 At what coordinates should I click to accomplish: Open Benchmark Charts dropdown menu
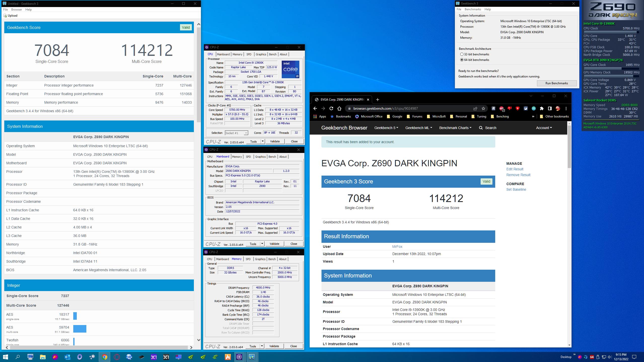(455, 128)
